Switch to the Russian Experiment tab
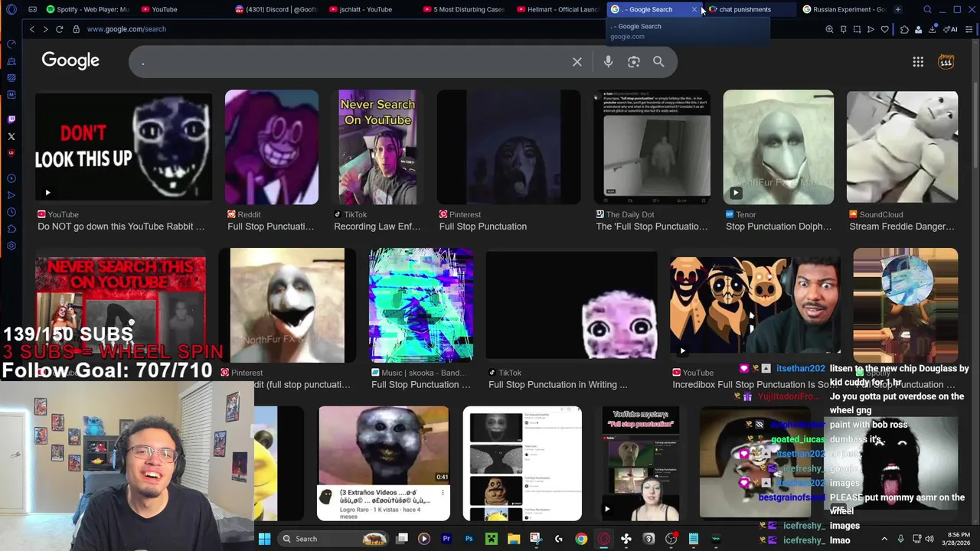 843,9
